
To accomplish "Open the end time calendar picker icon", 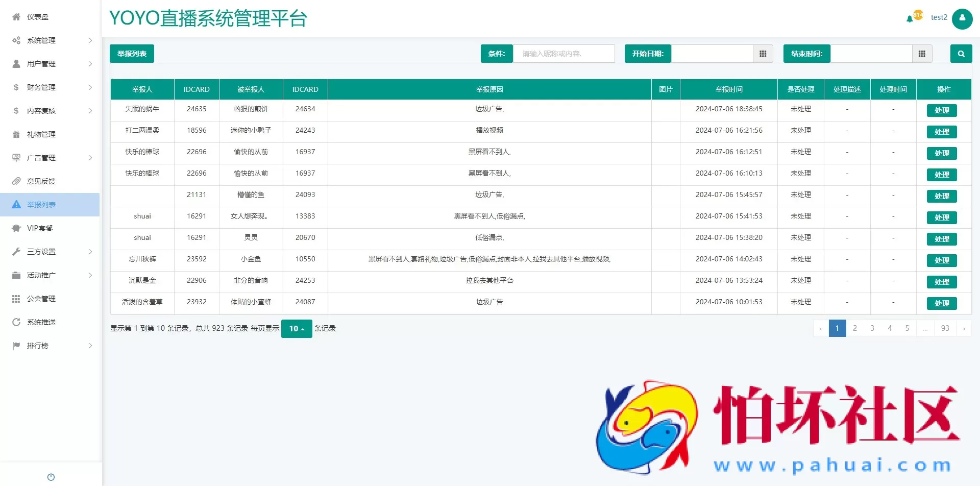I will 922,54.
